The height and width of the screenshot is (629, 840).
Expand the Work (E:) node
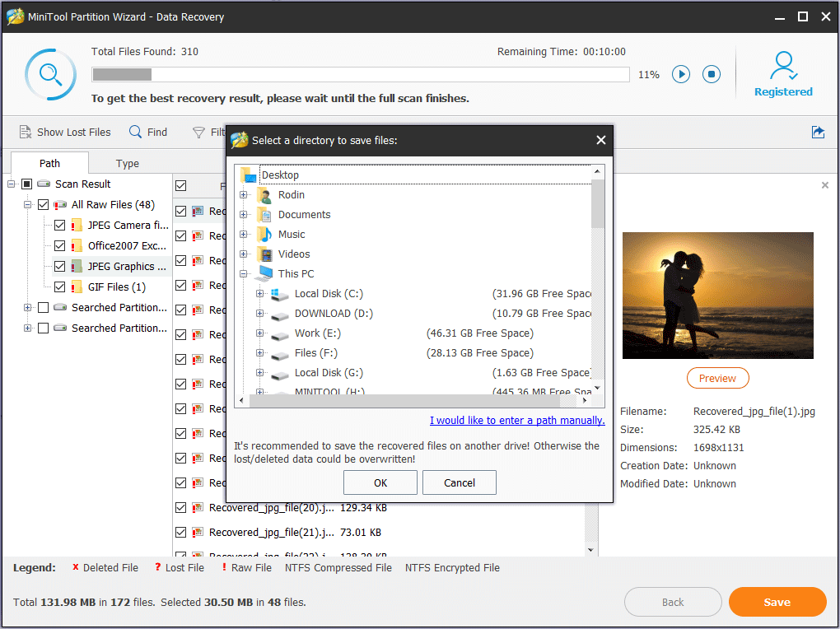click(259, 333)
